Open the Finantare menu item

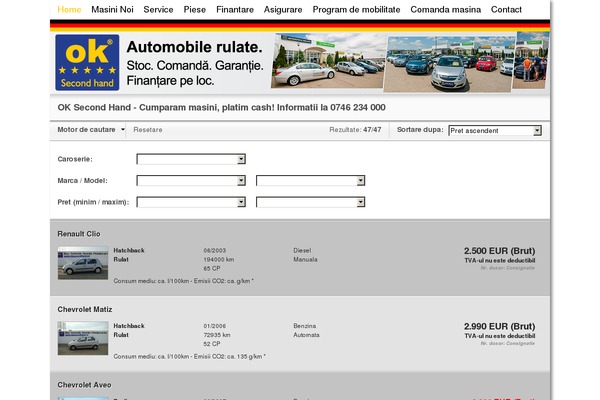click(x=234, y=9)
